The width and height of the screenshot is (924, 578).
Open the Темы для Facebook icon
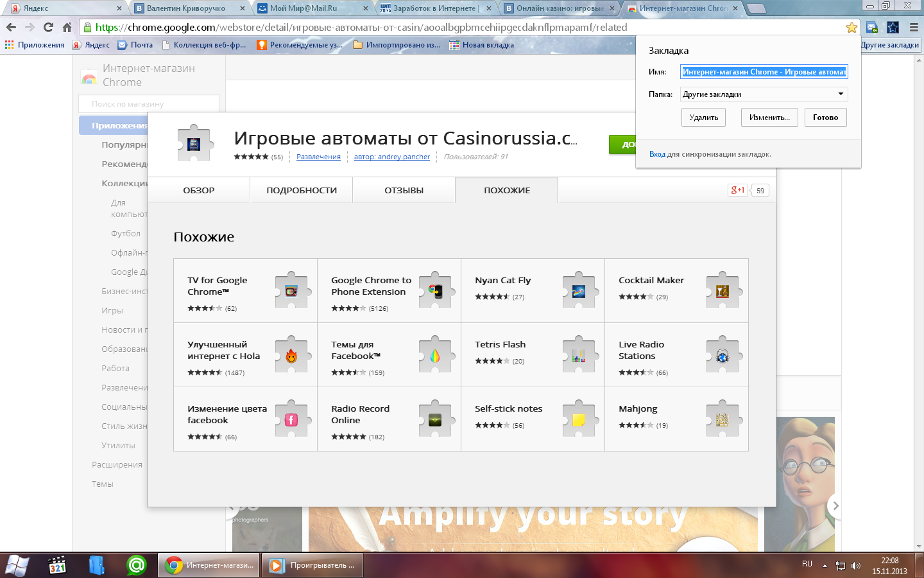coord(436,355)
